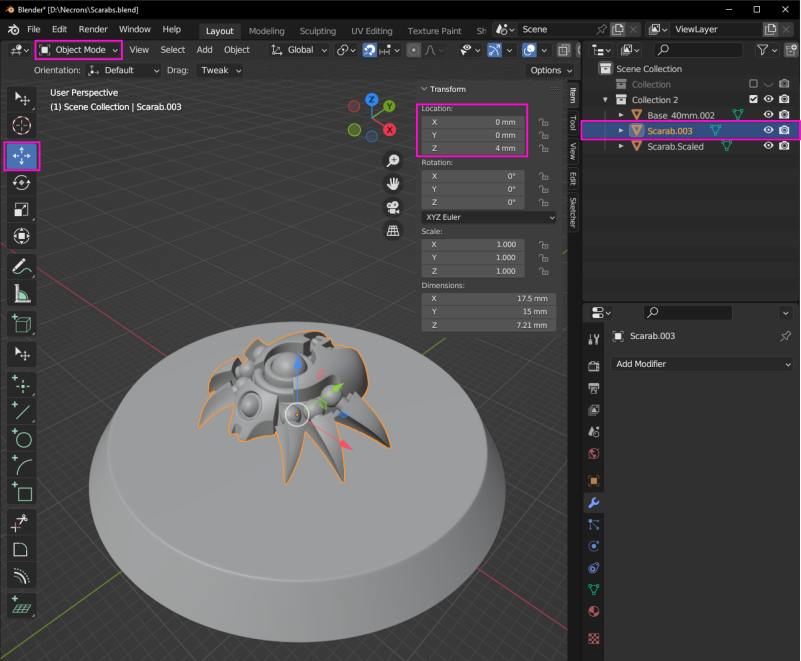Image resolution: width=801 pixels, height=661 pixels.
Task: Hide Scarab.003 using its eye icon
Action: click(768, 130)
